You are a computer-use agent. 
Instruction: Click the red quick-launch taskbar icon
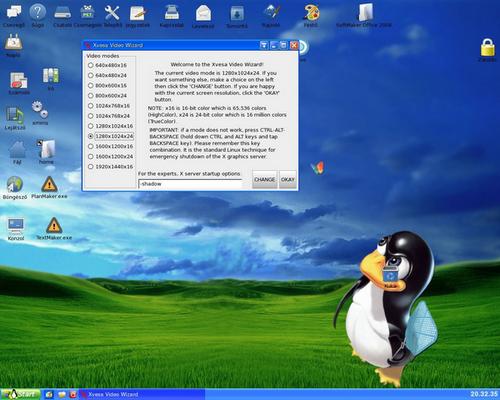coord(73,395)
